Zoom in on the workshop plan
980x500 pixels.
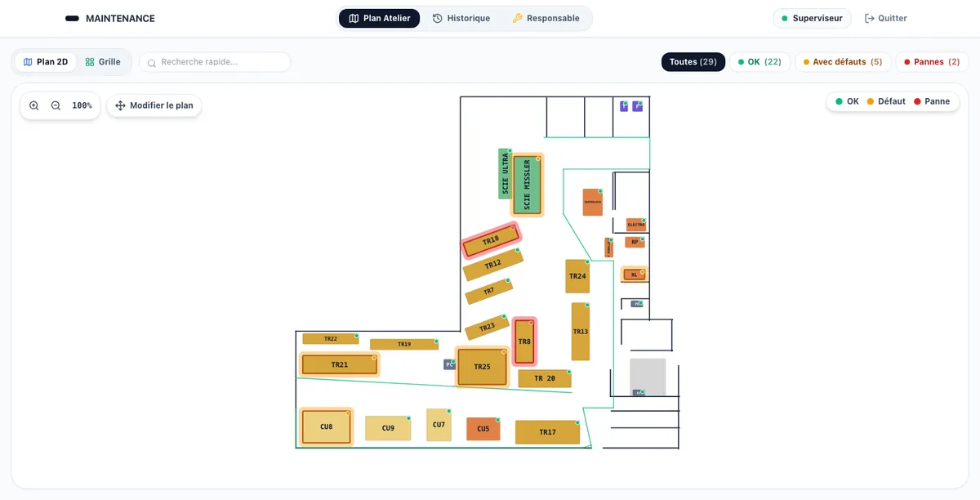pos(34,105)
